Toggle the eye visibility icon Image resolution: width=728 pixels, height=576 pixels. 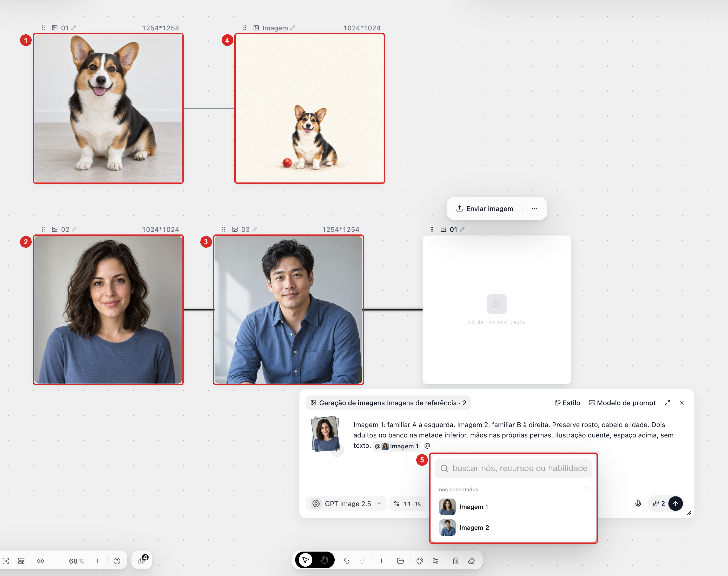pyautogui.click(x=41, y=561)
